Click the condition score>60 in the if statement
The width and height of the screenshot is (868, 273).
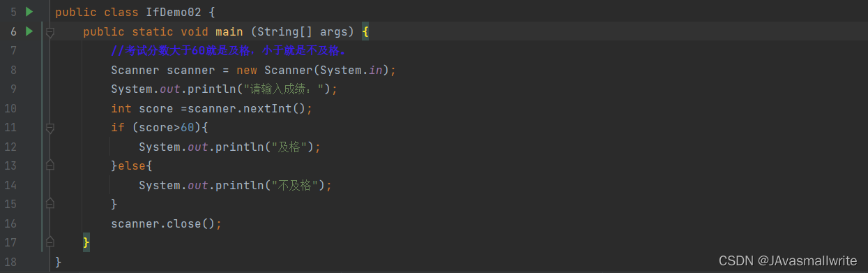tap(167, 128)
